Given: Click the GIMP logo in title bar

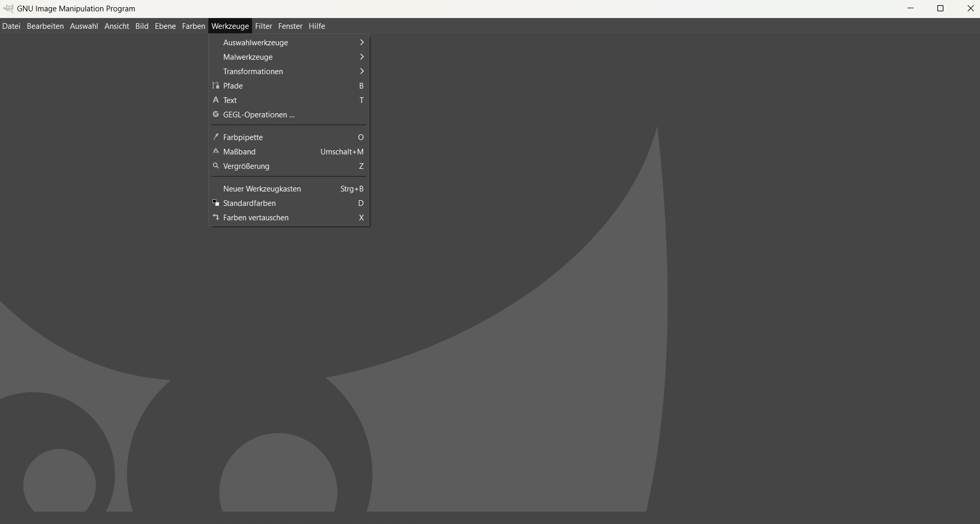Looking at the screenshot, I should (8, 9).
